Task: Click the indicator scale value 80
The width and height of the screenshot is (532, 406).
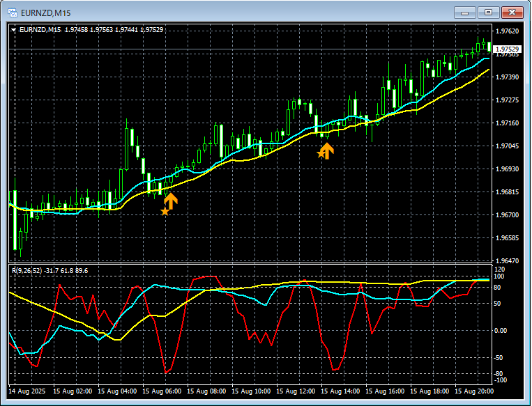Action: pyautogui.click(x=497, y=288)
